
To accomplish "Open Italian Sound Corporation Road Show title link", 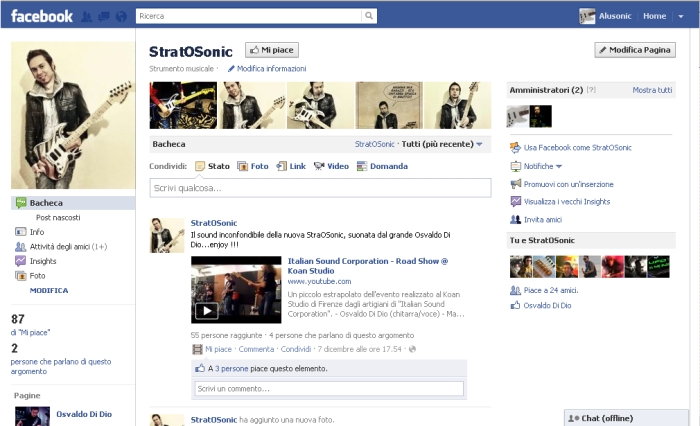I will (367, 266).
